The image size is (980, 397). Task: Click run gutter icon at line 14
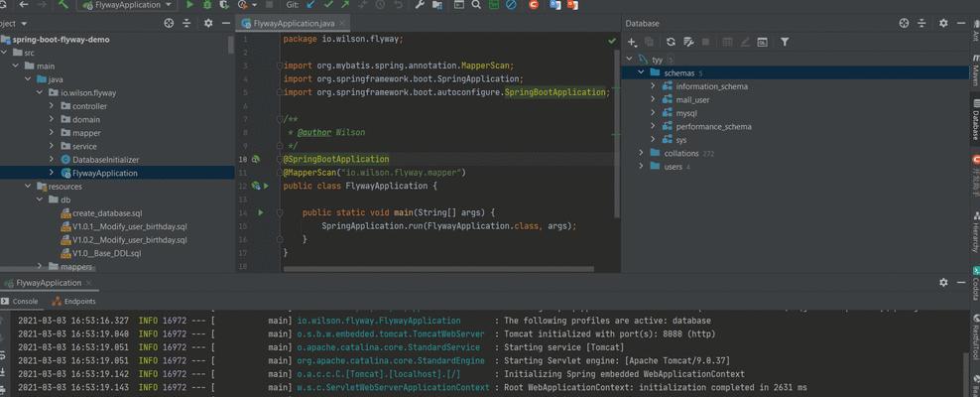coord(261,212)
